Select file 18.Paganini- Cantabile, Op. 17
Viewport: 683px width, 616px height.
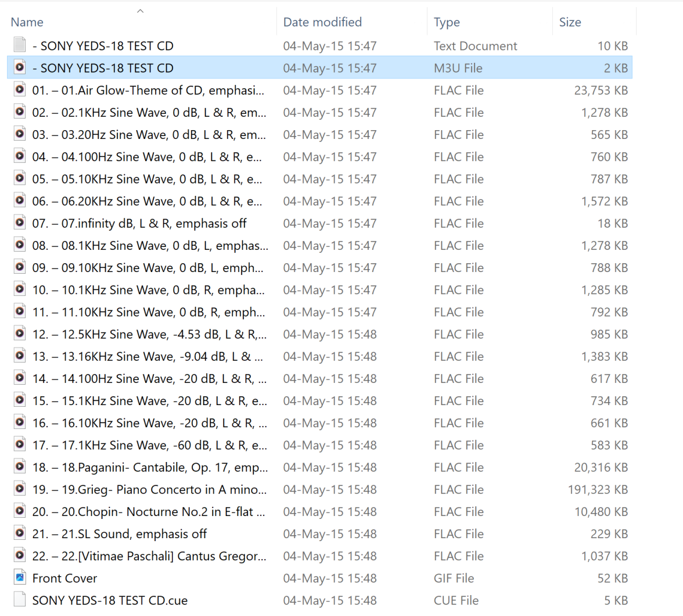[x=150, y=467]
